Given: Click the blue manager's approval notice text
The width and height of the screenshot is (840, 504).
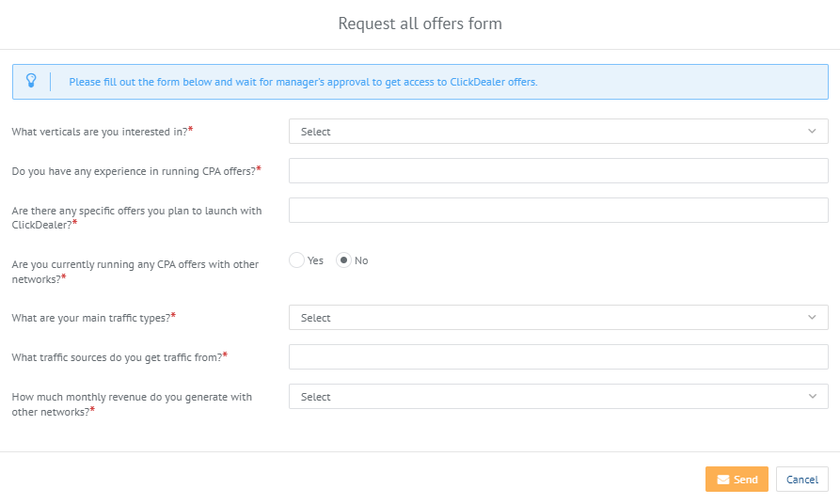Looking at the screenshot, I should [303, 82].
